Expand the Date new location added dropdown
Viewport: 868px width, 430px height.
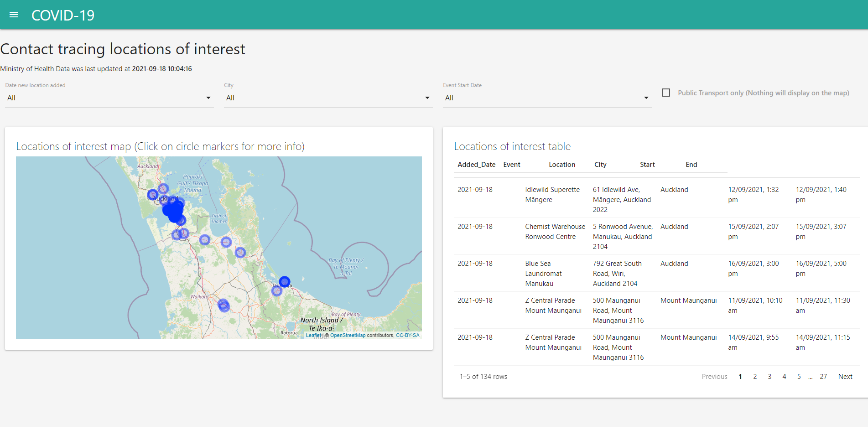[109, 98]
